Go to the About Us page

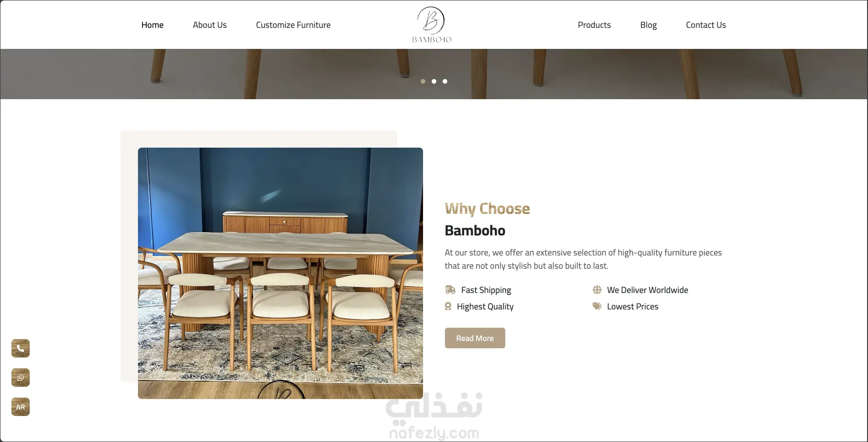pos(210,25)
